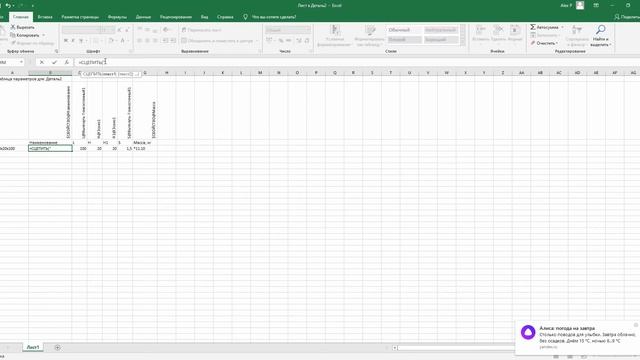
Task: Click the СЦЕПИТЬ function tooltip name
Action: 92,74
